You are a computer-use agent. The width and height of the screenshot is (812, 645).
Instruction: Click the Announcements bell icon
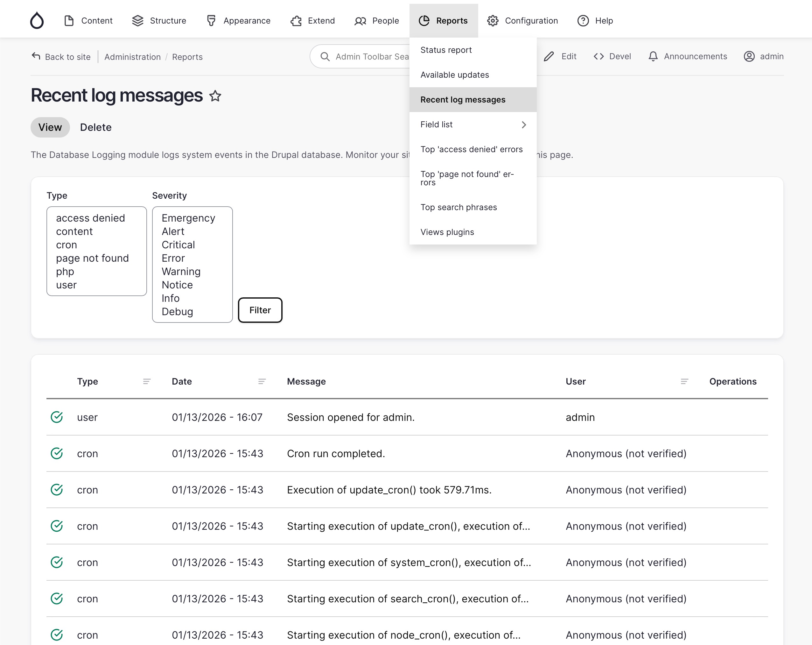[x=653, y=57]
